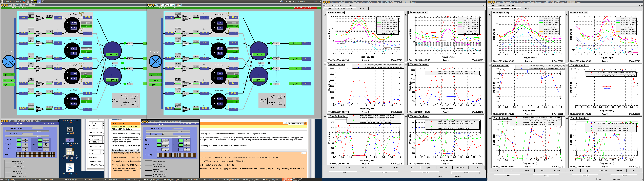Open Q Filters related display in WFS_B settings
Viewport: 644px width, 181px height.
[x=155, y=85]
